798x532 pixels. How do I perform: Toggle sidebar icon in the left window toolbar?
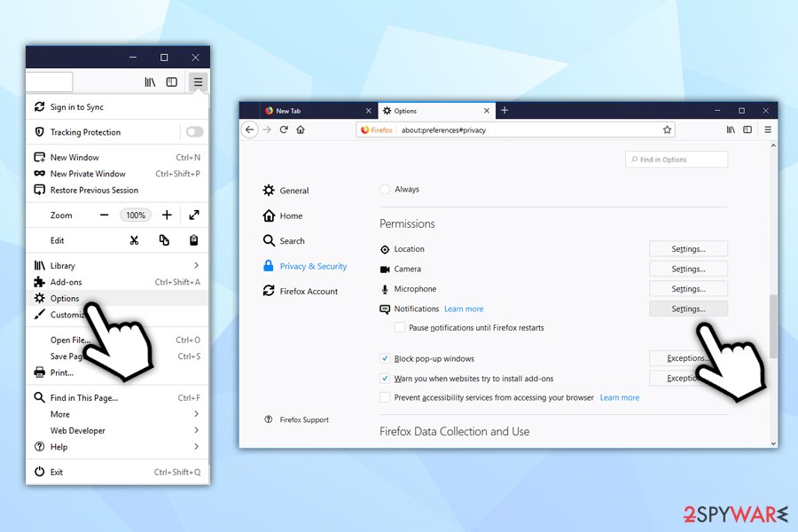coord(171,82)
